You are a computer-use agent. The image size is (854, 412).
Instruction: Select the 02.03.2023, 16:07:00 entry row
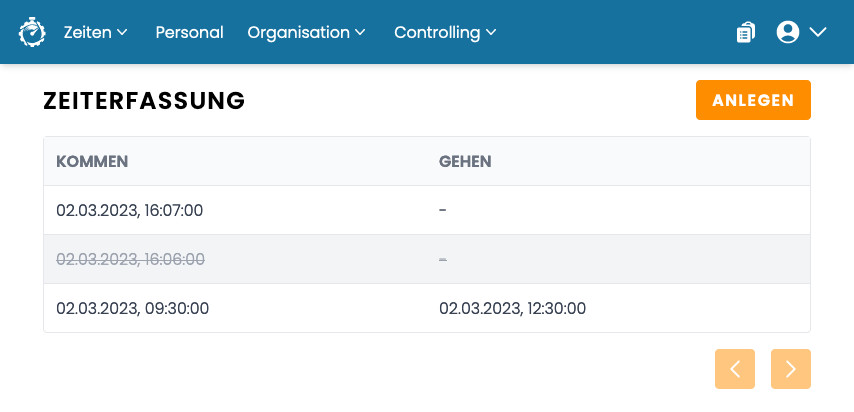[x=427, y=210]
